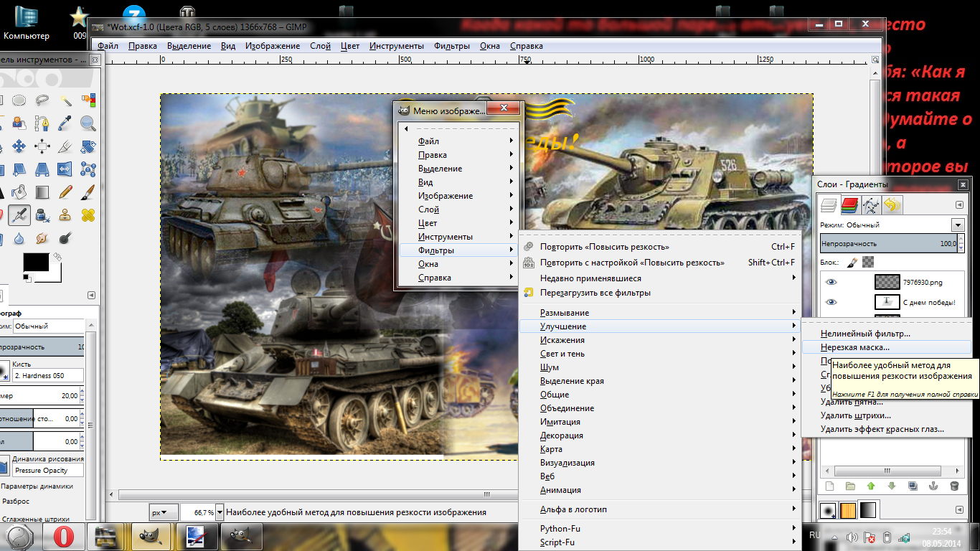Open the Layers dock tab menu arrow
Viewport: 980px width, 551px height.
click(959, 204)
